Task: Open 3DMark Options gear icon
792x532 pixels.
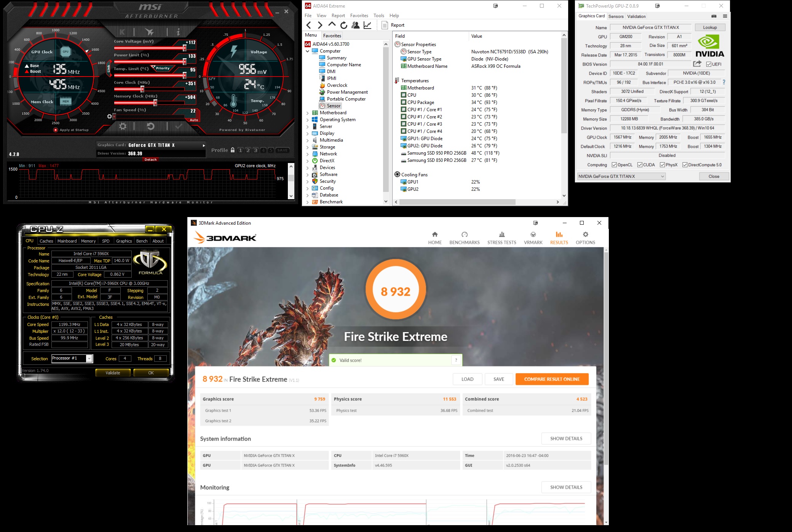Action: [586, 235]
